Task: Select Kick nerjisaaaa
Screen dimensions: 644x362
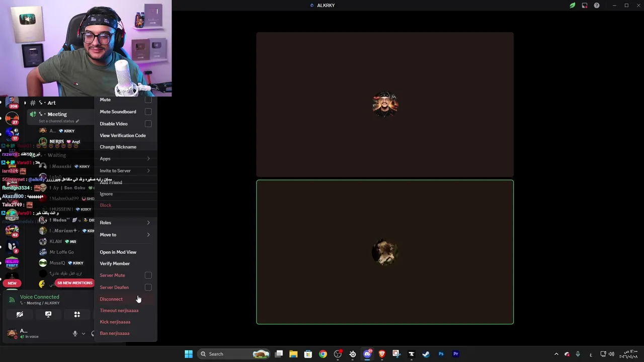Action: tap(125, 322)
